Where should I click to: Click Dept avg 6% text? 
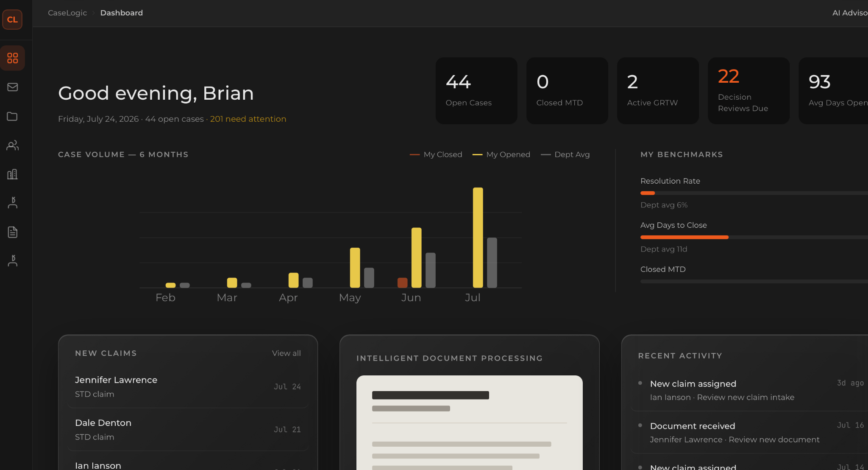pyautogui.click(x=664, y=205)
